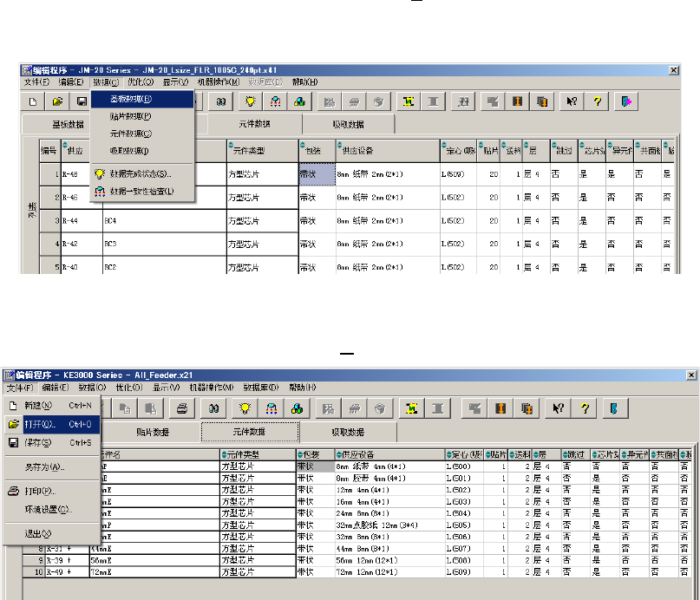Click lightbulb data status icon in JM-20 toolbar
This screenshot has height=600, width=700.
tap(251, 101)
